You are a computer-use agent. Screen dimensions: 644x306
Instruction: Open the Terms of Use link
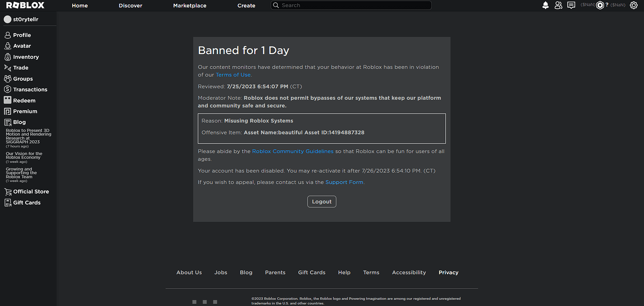[x=233, y=75]
